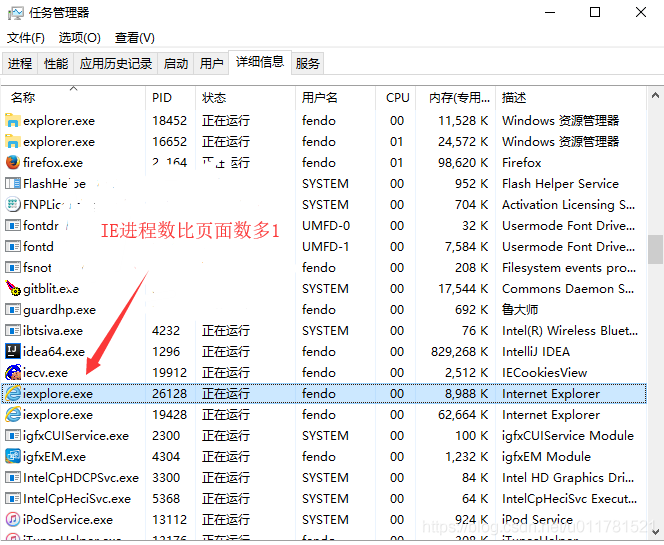Switch to the 启动 tab
This screenshot has height=545, width=664.
pyautogui.click(x=176, y=64)
